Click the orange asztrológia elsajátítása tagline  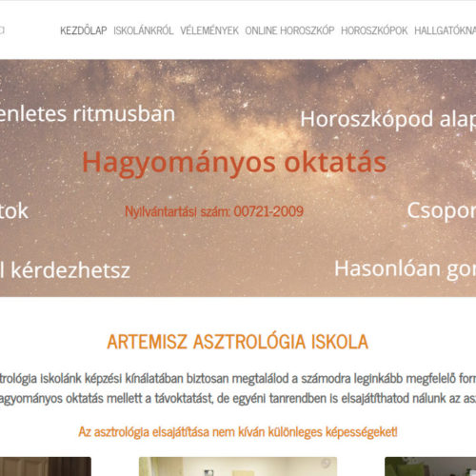238,432
